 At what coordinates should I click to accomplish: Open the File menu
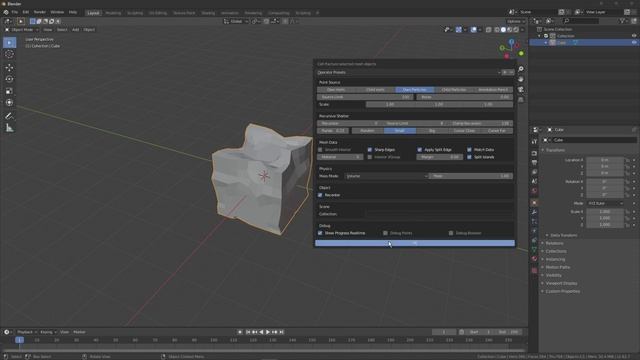[15, 12]
